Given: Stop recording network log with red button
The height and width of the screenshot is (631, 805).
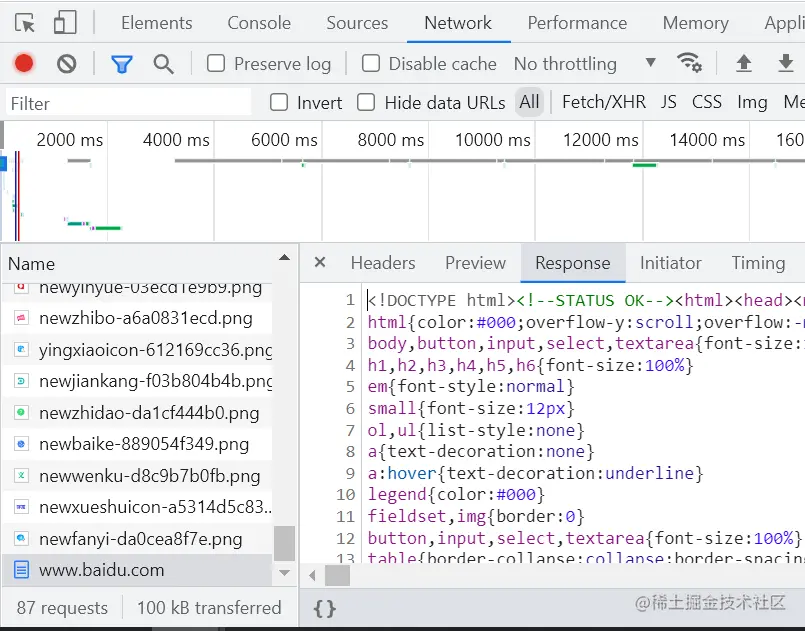Looking at the screenshot, I should [24, 64].
